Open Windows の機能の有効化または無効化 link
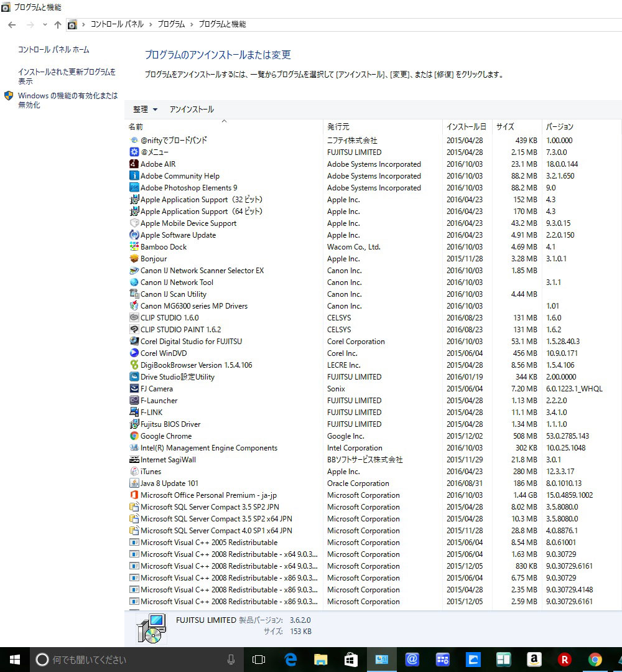Screen dimensions: 622x672 (x=68, y=100)
